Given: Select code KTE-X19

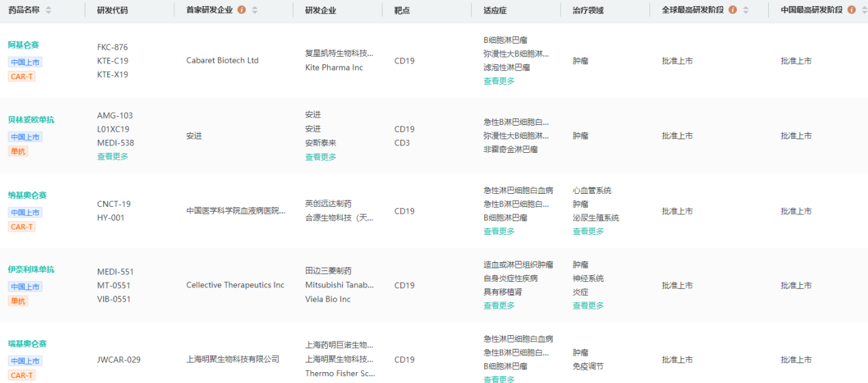Looking at the screenshot, I should pyautogui.click(x=113, y=74).
